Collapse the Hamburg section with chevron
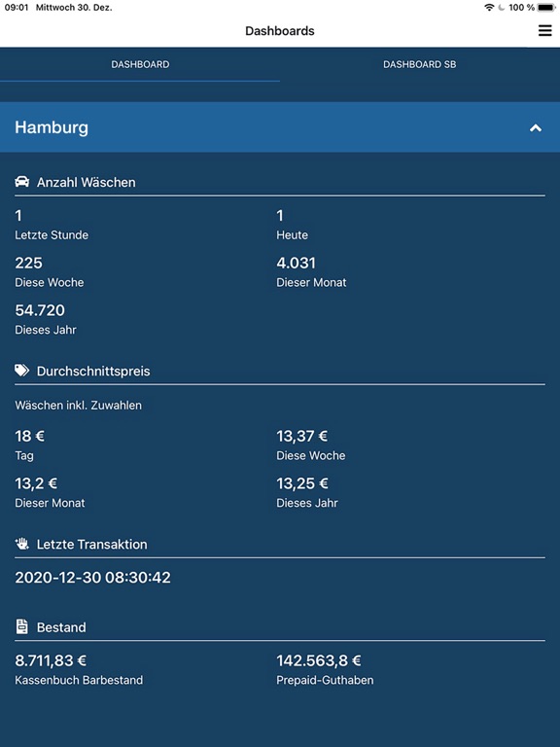 coord(536,127)
